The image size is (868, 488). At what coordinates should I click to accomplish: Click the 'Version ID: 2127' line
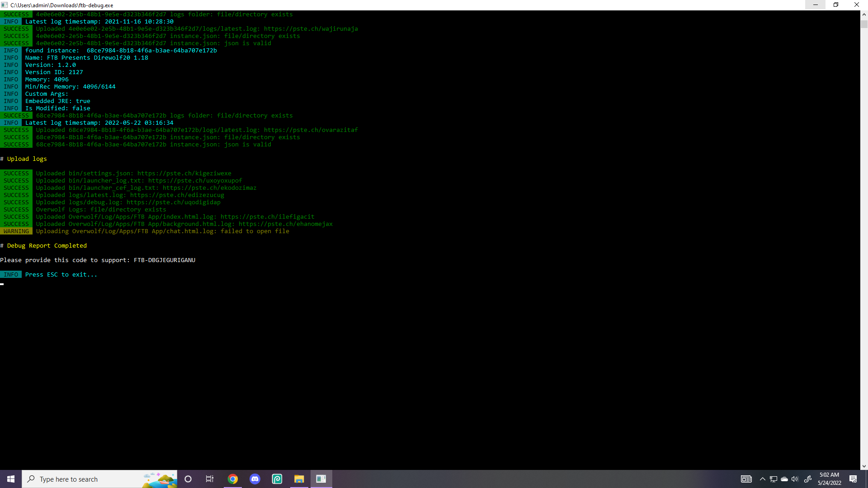[x=54, y=72]
